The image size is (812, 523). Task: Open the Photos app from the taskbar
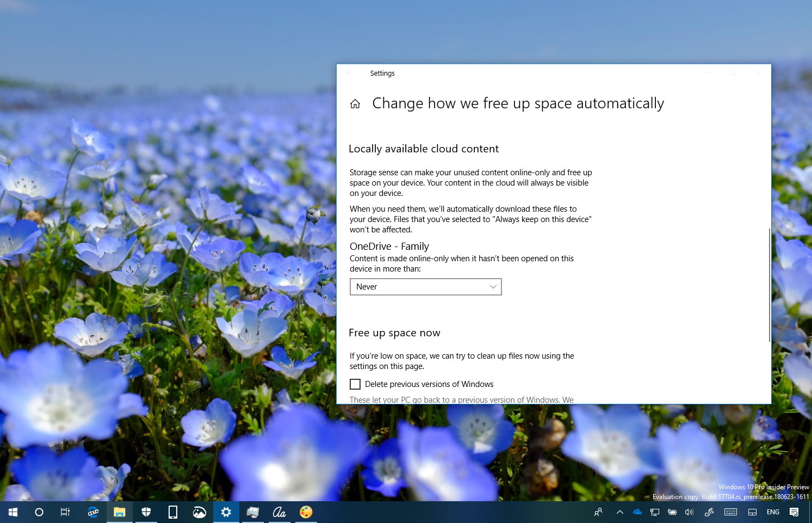click(x=199, y=512)
